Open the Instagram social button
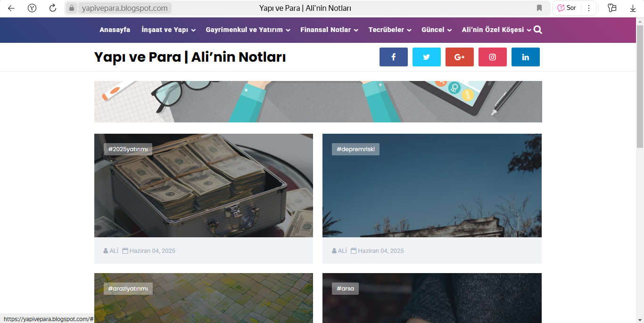 tap(493, 57)
